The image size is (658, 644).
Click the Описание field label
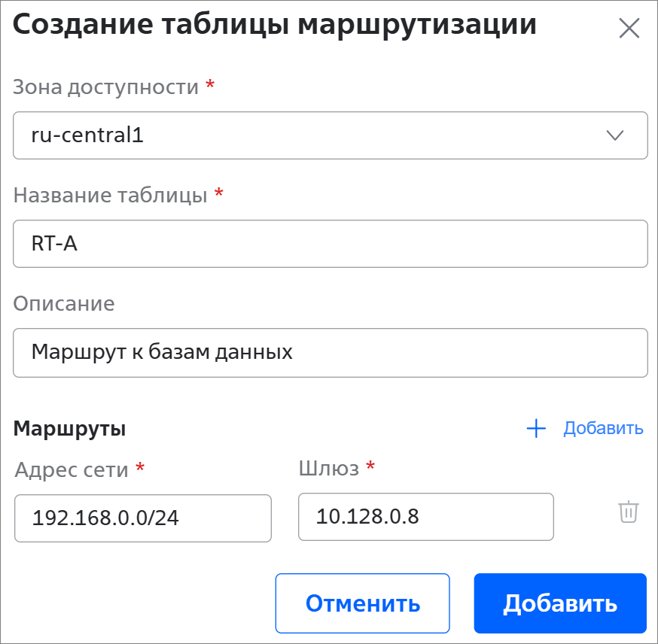[64, 304]
